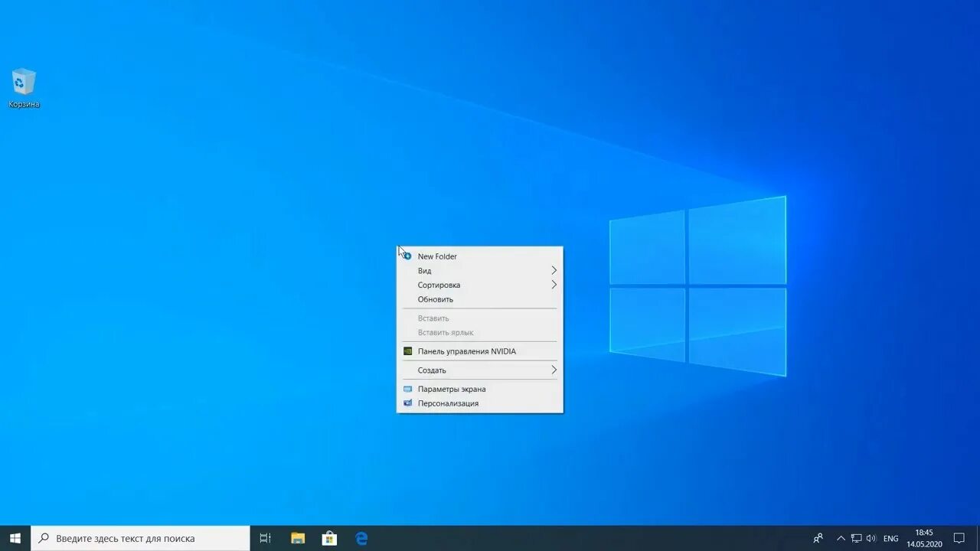This screenshot has width=980, height=551.
Task: Click the volume speaker tray icon
Action: (x=871, y=538)
